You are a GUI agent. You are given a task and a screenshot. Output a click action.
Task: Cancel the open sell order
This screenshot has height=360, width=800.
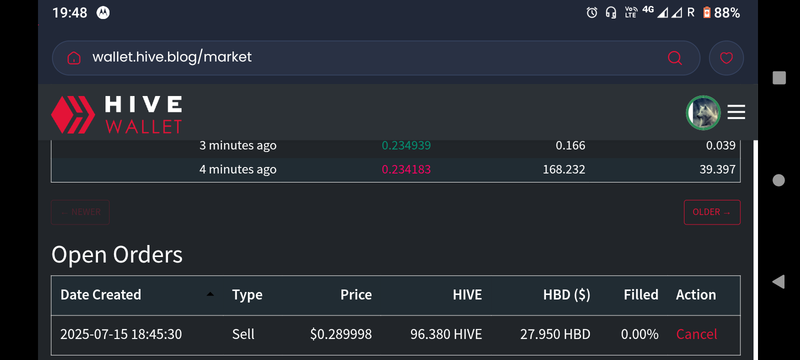[696, 335]
